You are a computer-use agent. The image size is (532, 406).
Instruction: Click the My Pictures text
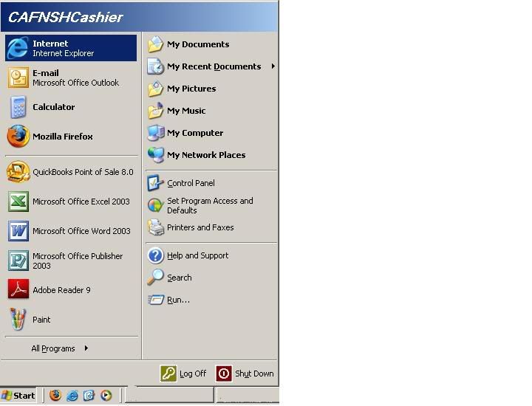click(191, 89)
